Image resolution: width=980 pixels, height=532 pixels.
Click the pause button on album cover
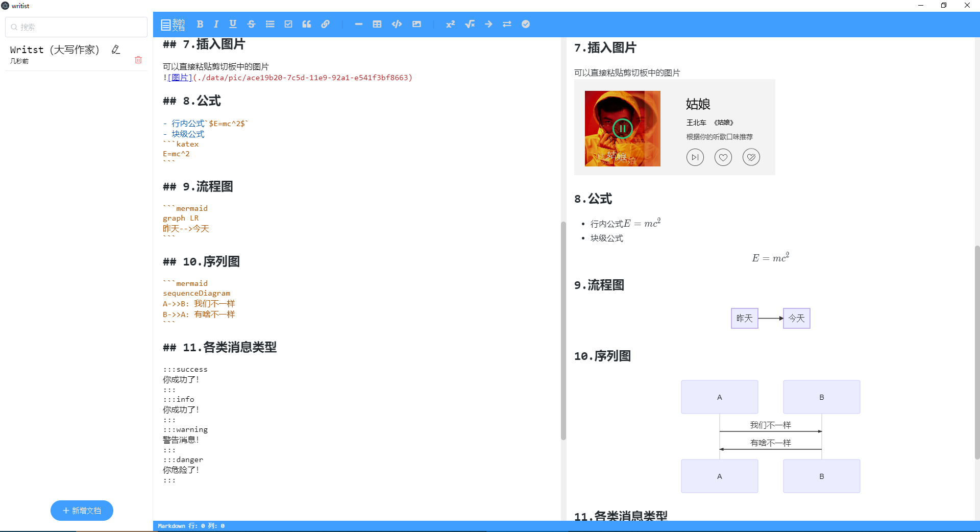pyautogui.click(x=622, y=129)
